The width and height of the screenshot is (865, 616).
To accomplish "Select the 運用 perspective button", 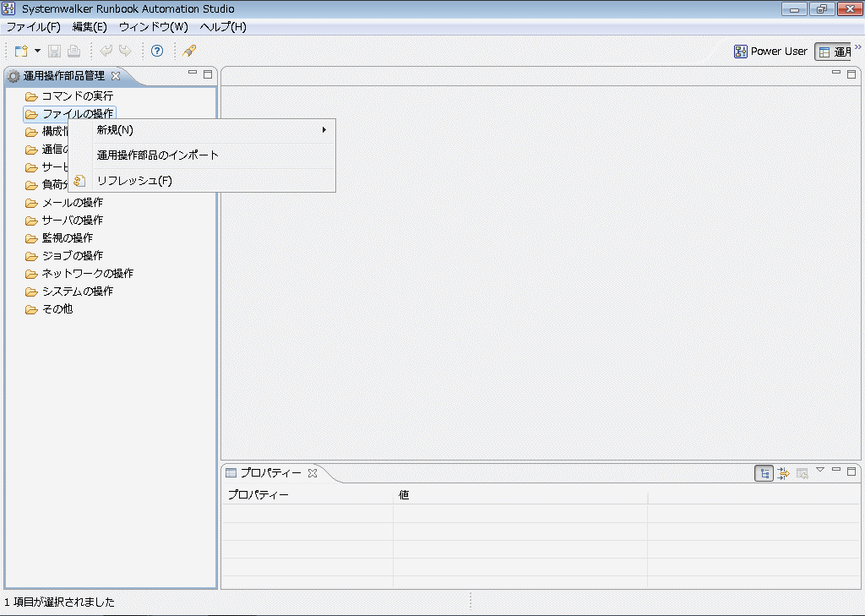I will (x=834, y=52).
